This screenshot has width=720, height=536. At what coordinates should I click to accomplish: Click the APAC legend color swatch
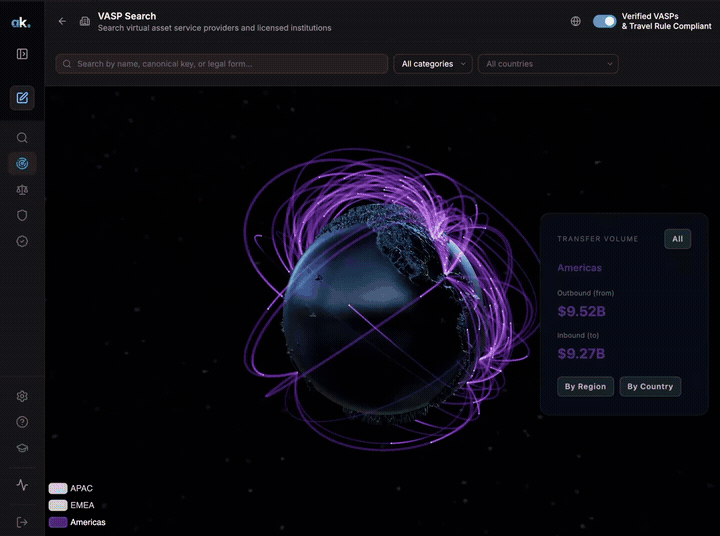pyautogui.click(x=58, y=488)
